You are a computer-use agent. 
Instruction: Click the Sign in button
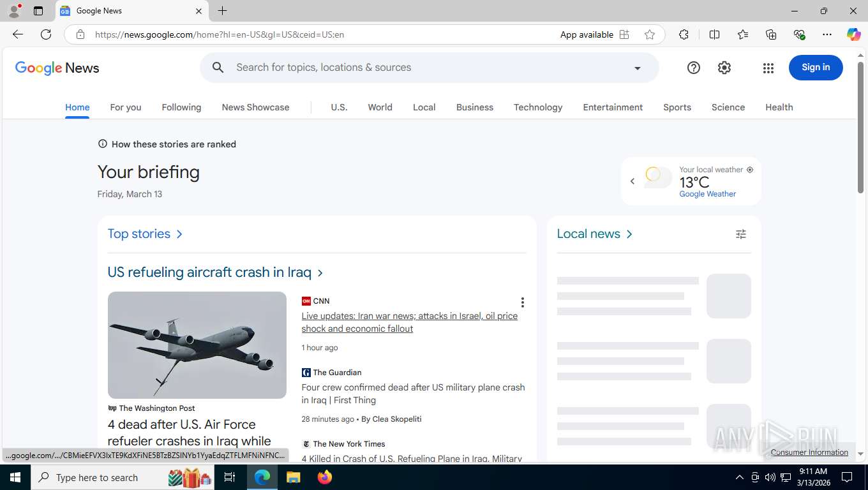(816, 68)
